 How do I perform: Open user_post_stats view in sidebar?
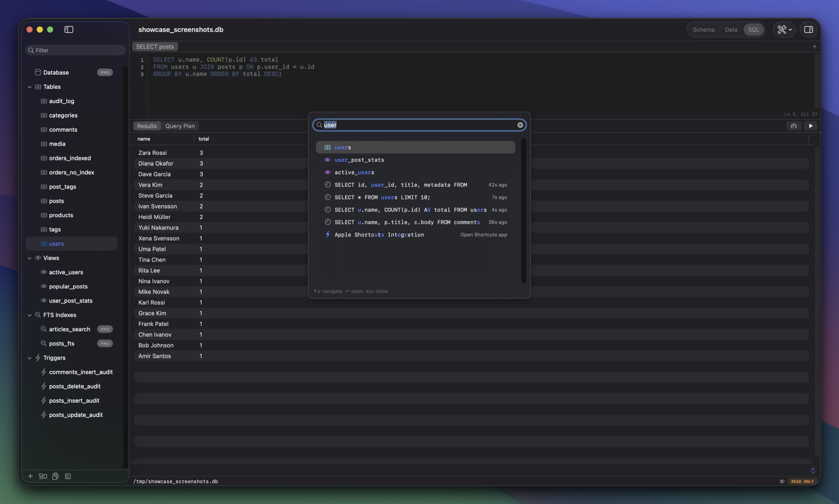point(72,301)
